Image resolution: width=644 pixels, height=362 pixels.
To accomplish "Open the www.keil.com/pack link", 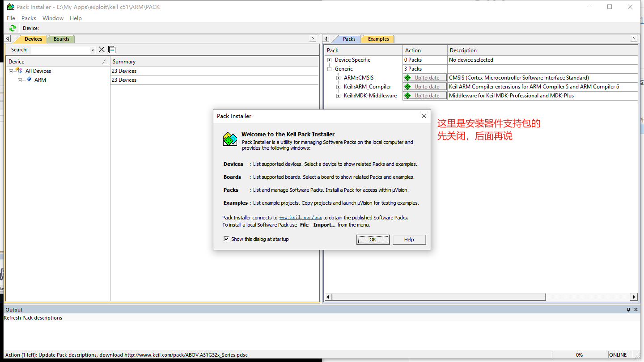I will click(x=301, y=218).
